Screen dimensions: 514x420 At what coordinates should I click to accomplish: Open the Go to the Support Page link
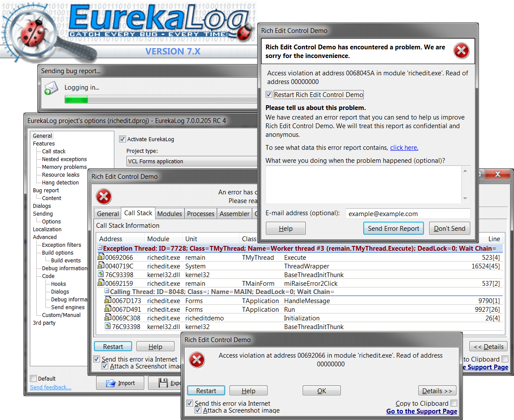[x=422, y=411]
